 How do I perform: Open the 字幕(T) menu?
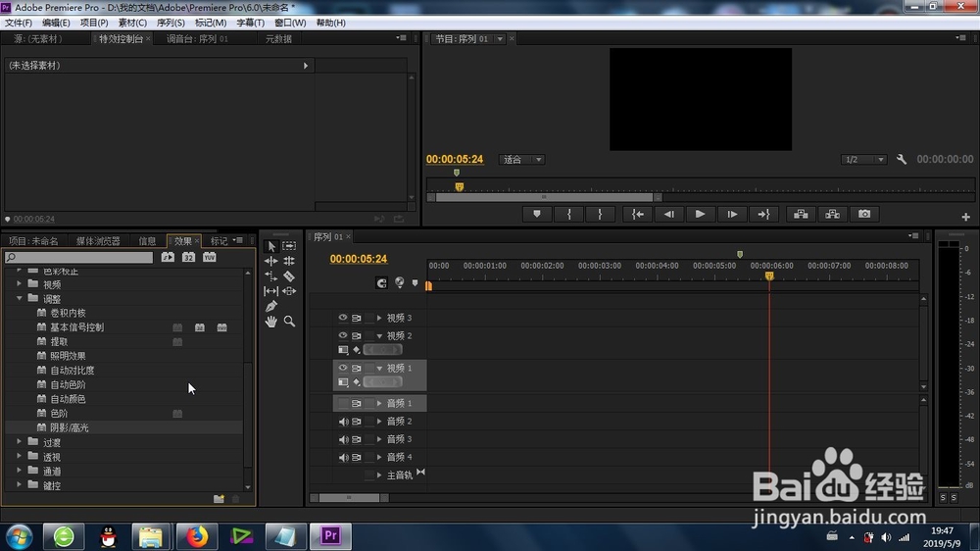[x=251, y=23]
